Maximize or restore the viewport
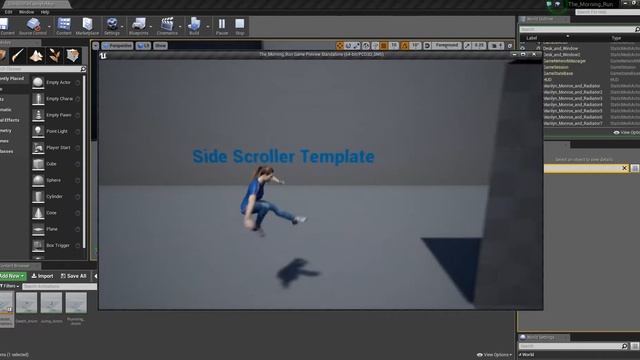The height and width of the screenshot is (360, 640). click(x=510, y=46)
